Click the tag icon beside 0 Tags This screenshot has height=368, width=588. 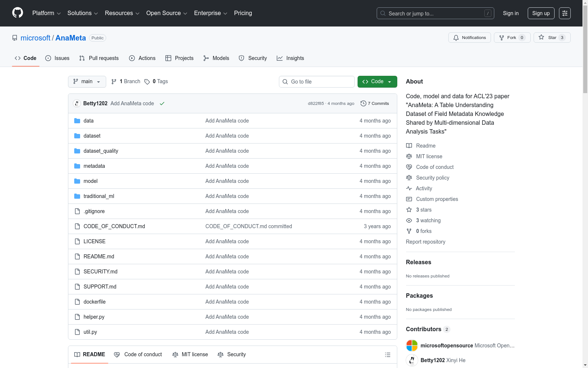[x=147, y=82]
